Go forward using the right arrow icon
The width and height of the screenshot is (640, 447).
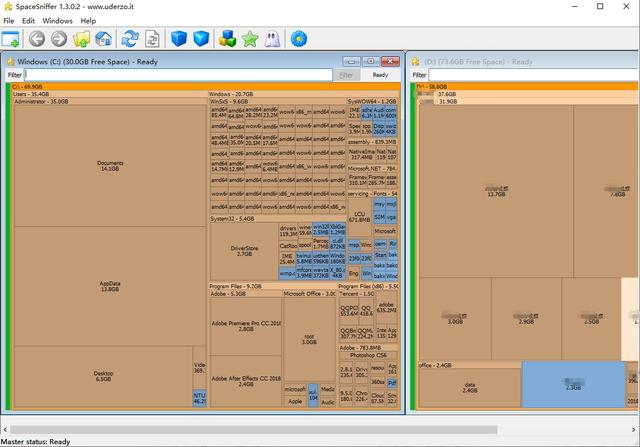click(x=59, y=39)
